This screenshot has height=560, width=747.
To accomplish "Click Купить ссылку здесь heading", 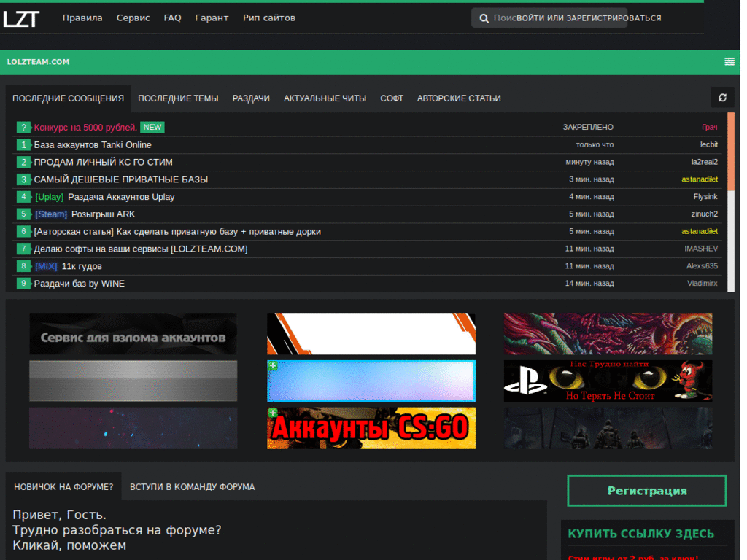I will pos(640,534).
